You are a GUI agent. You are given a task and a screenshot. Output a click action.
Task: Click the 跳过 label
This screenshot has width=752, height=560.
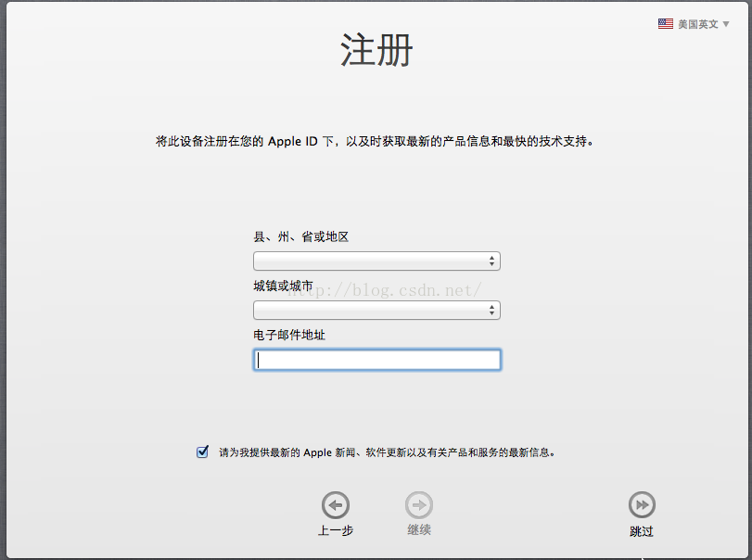coord(642,531)
